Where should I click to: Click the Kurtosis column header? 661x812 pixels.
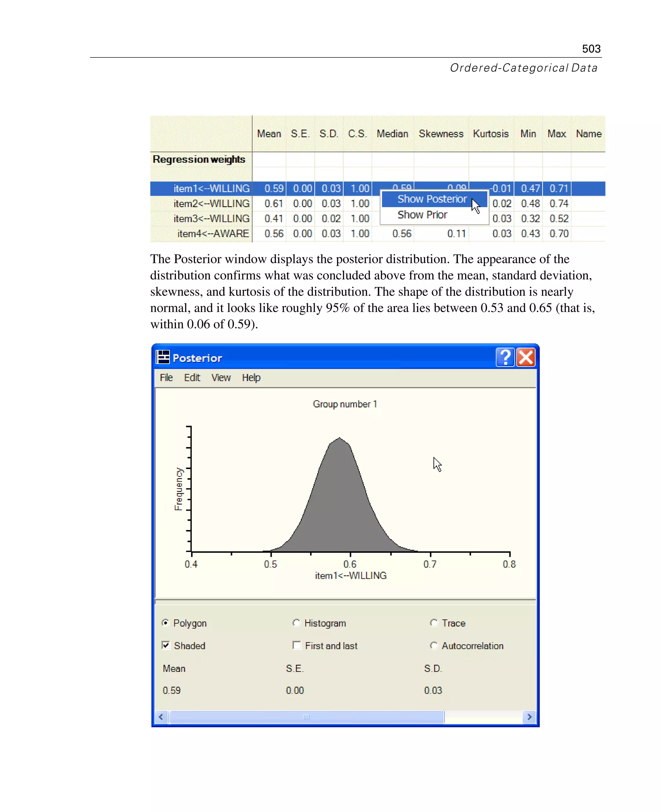(491, 134)
